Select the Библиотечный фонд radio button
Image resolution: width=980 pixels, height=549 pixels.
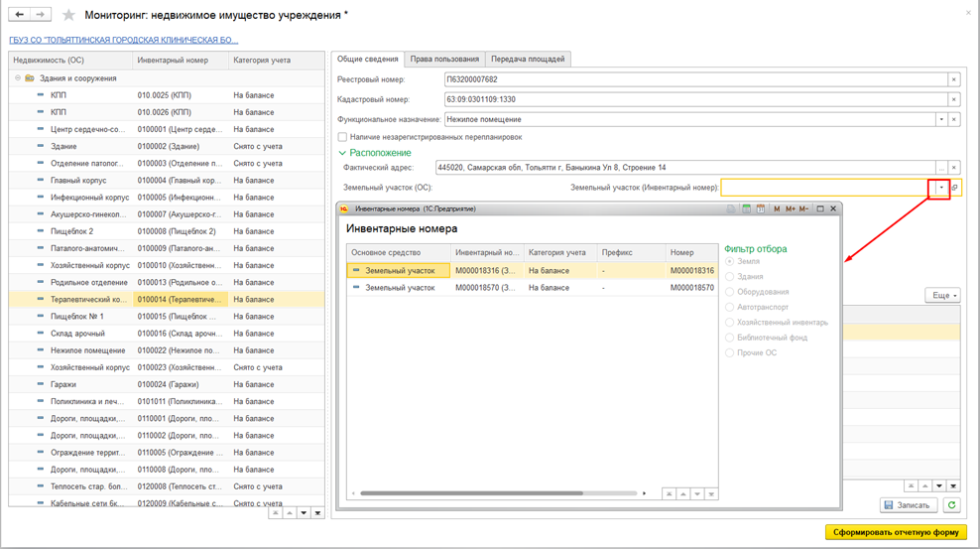tap(729, 338)
